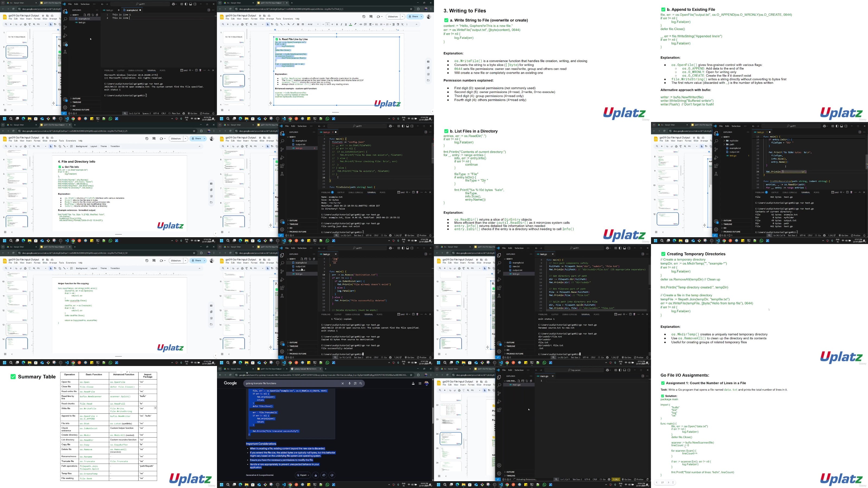Image resolution: width=868 pixels, height=488 pixels.
Task: Toggle Go Live in the log-parser VS Code window
Action: (x=627, y=479)
